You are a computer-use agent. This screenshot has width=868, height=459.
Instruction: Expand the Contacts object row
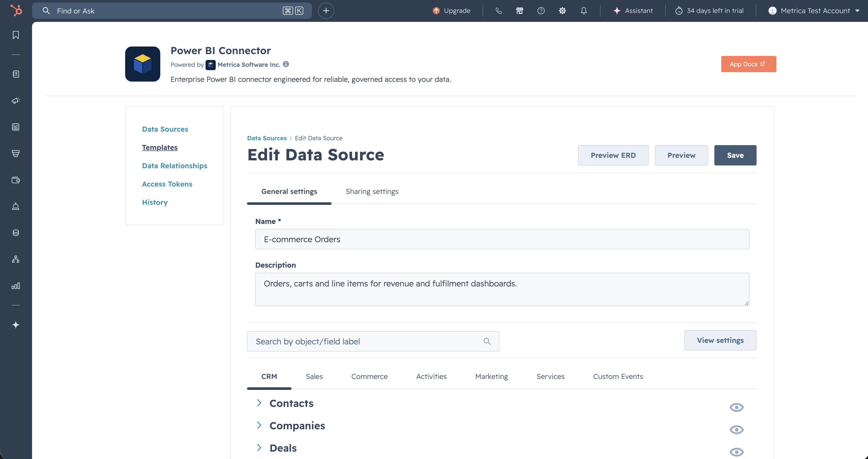coord(259,403)
